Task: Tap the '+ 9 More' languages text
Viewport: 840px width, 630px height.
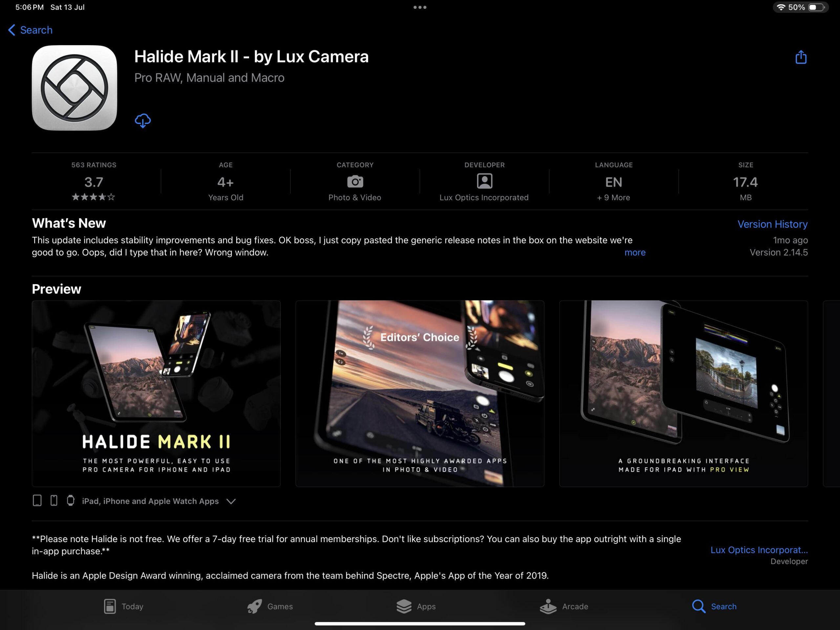Action: [x=613, y=198]
